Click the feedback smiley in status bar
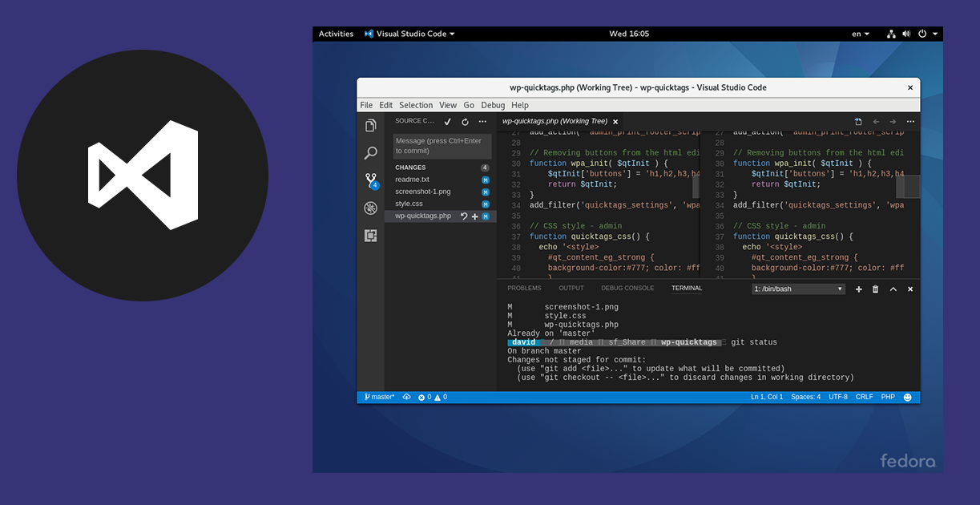Screen dimensions: 980x505 907,398
